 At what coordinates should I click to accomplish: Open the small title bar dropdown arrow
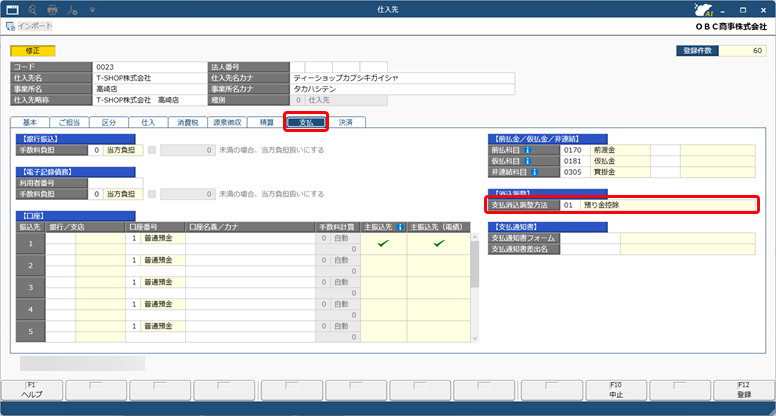(92, 9)
